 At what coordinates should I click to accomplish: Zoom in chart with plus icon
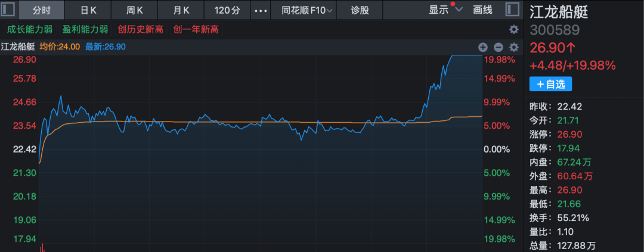pos(483,47)
